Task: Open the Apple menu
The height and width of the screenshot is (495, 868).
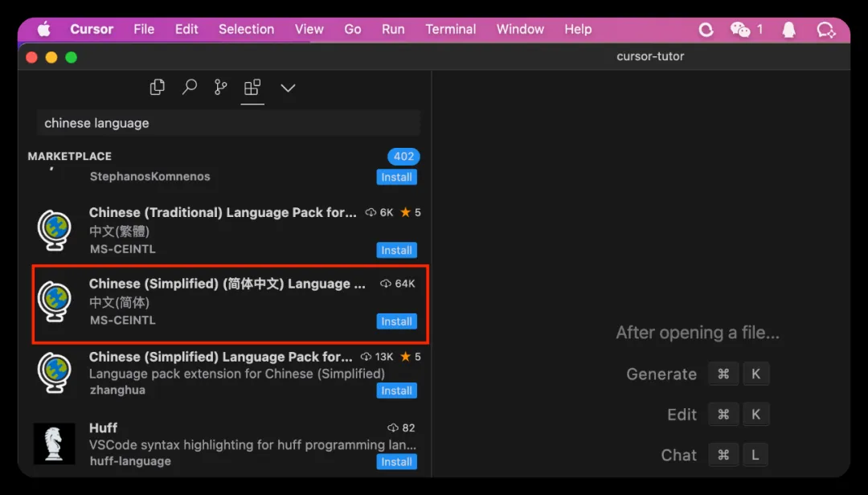Action: point(43,30)
